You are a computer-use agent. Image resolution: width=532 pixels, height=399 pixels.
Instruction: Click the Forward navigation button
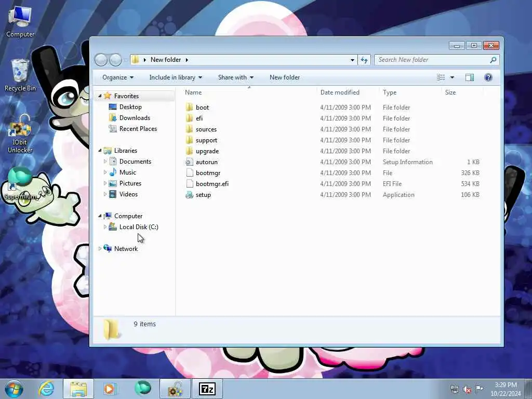115,60
